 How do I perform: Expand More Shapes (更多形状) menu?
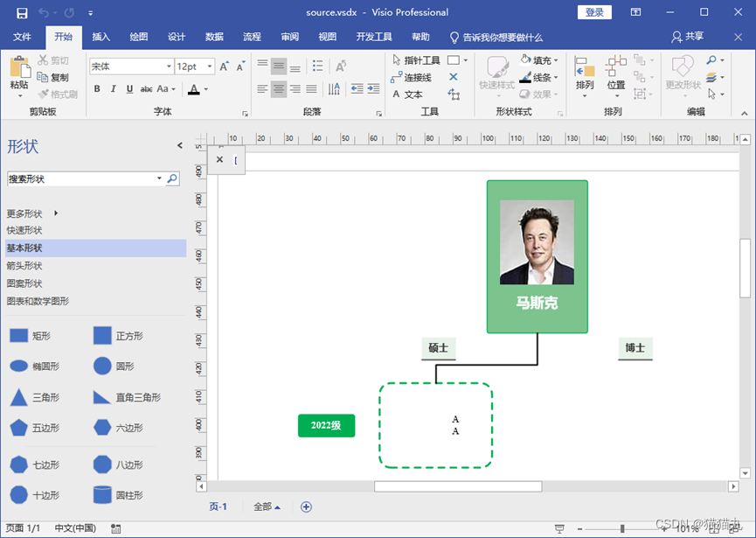(32, 213)
